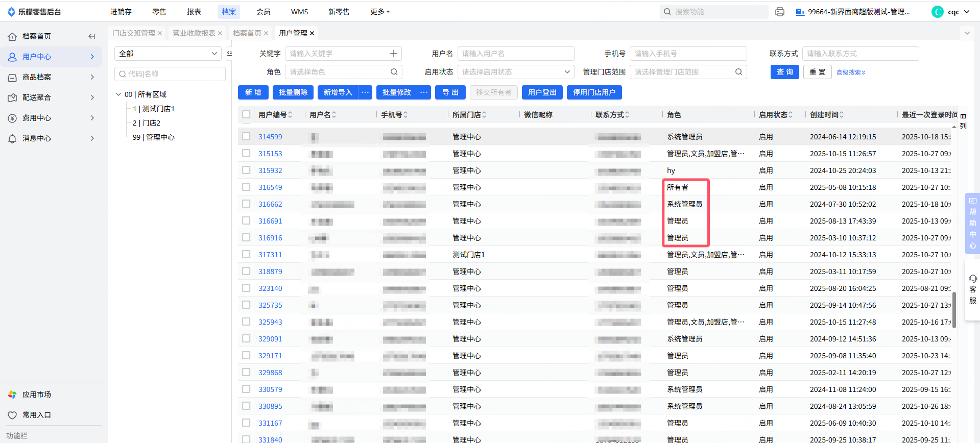
Task: Focus the 代码|名称 search field
Action: 170,74
